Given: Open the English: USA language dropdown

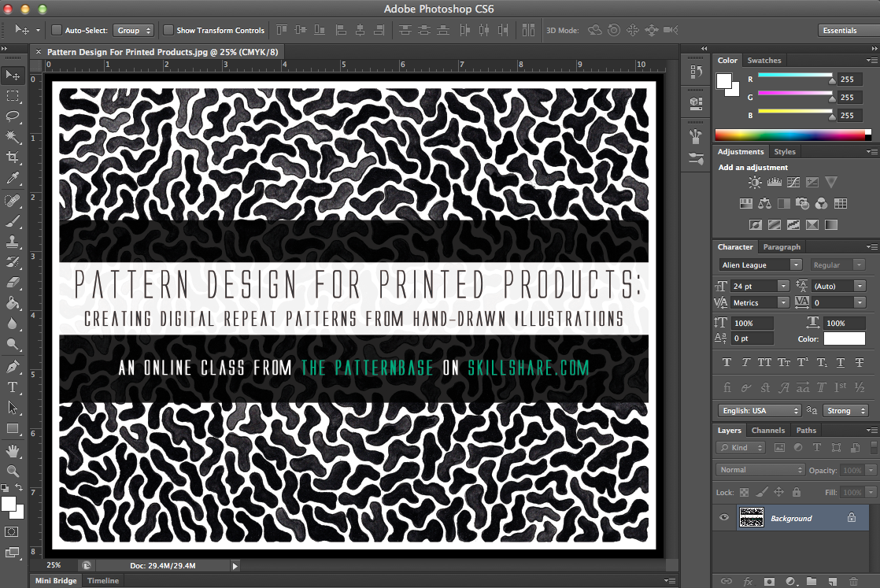Looking at the screenshot, I should [760, 411].
